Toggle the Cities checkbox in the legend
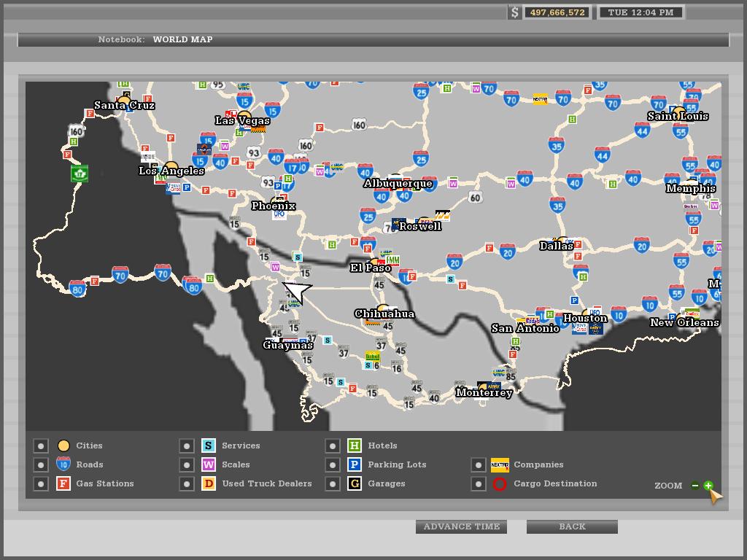 tap(41, 446)
